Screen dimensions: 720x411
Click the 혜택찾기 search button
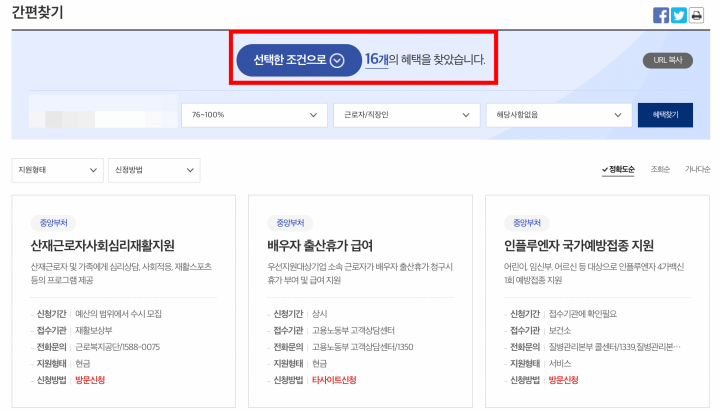click(x=665, y=115)
